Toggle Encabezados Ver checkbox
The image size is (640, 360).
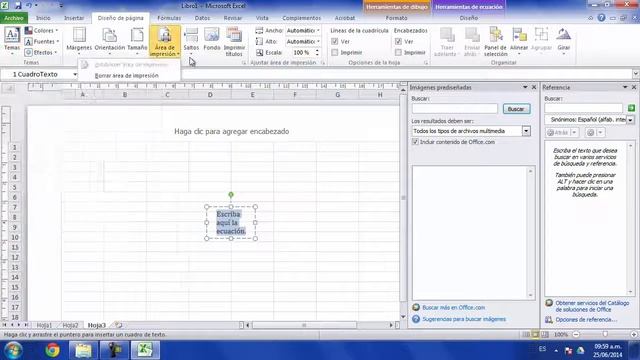coord(398,42)
